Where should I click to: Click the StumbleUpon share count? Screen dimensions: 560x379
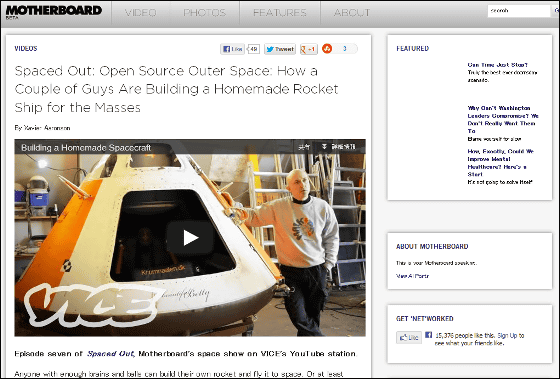tap(345, 49)
